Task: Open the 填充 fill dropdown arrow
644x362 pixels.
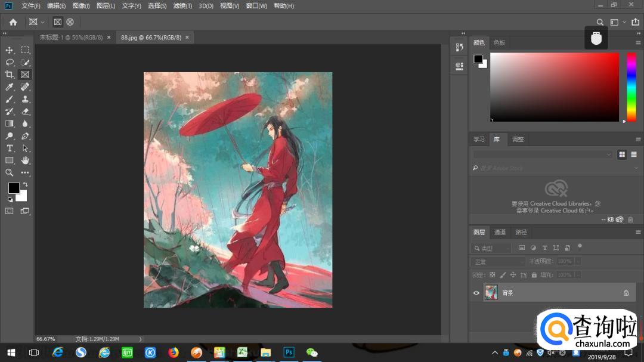Action: 577,274
